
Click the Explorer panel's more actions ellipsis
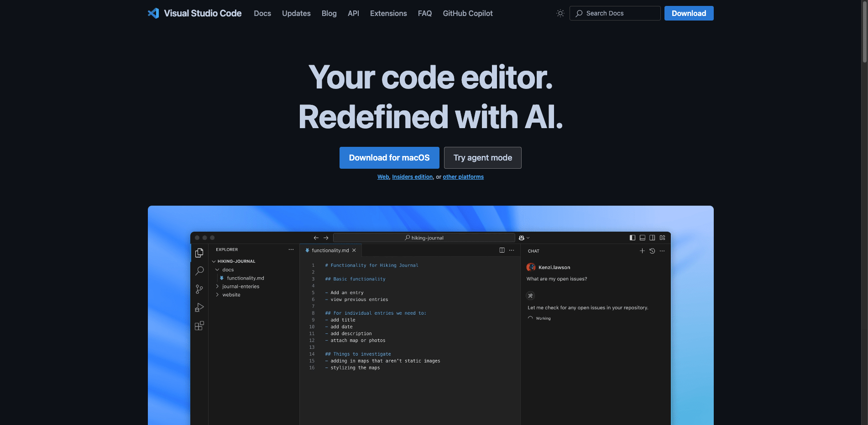[291, 249]
